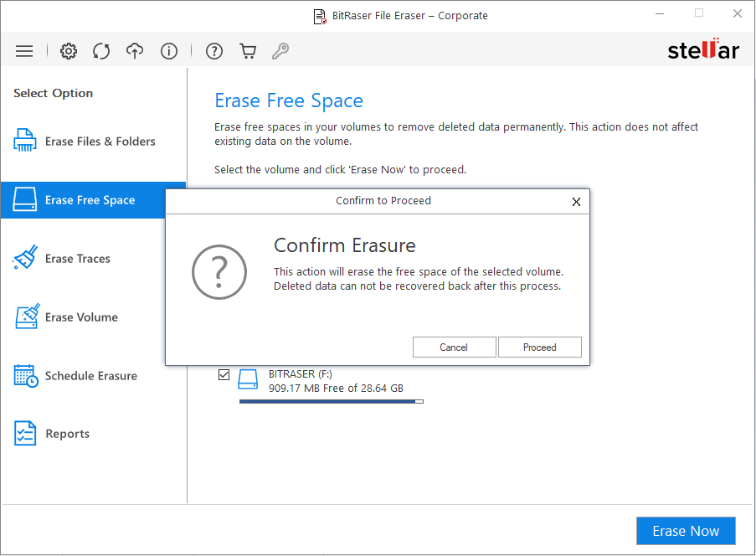The width and height of the screenshot is (756, 556).
Task: Maximize the BitRaser window
Action: (x=698, y=13)
